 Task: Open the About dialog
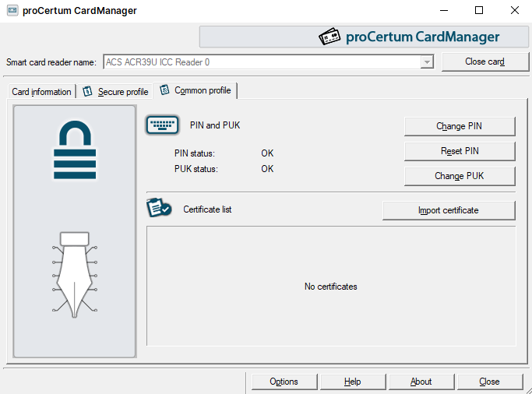[x=421, y=382]
